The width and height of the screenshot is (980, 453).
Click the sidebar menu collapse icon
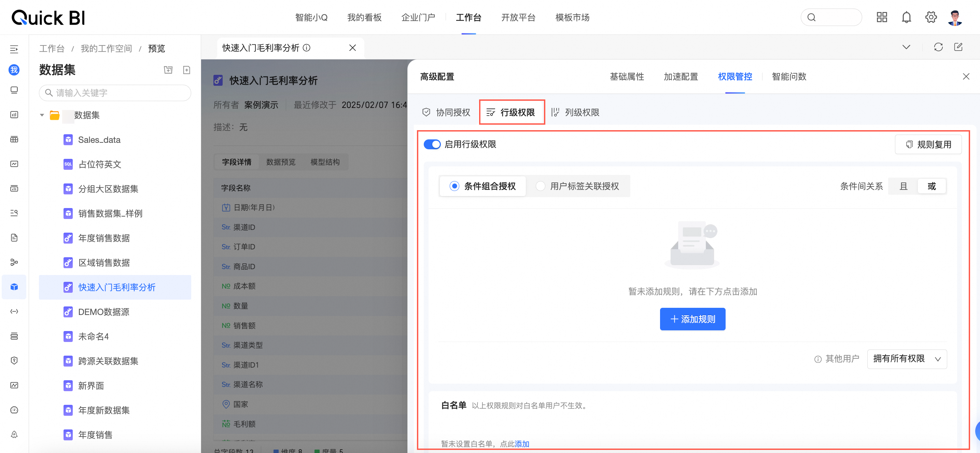(x=14, y=49)
